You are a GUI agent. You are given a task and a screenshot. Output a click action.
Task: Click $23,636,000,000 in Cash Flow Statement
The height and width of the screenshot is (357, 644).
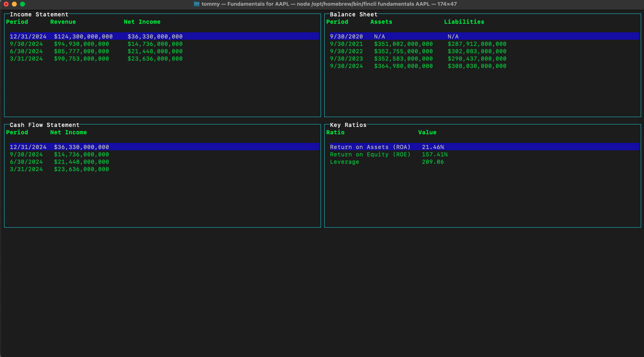point(81,169)
